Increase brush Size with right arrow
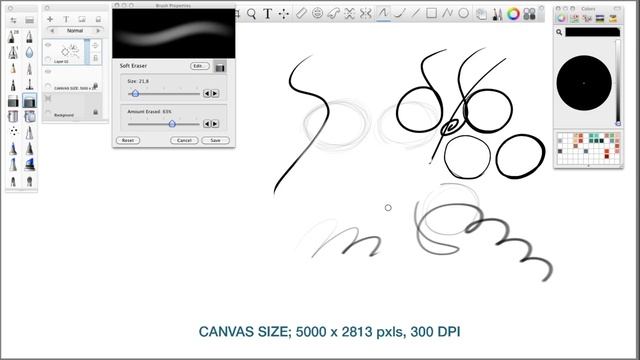640x360 pixels. [x=215, y=93]
